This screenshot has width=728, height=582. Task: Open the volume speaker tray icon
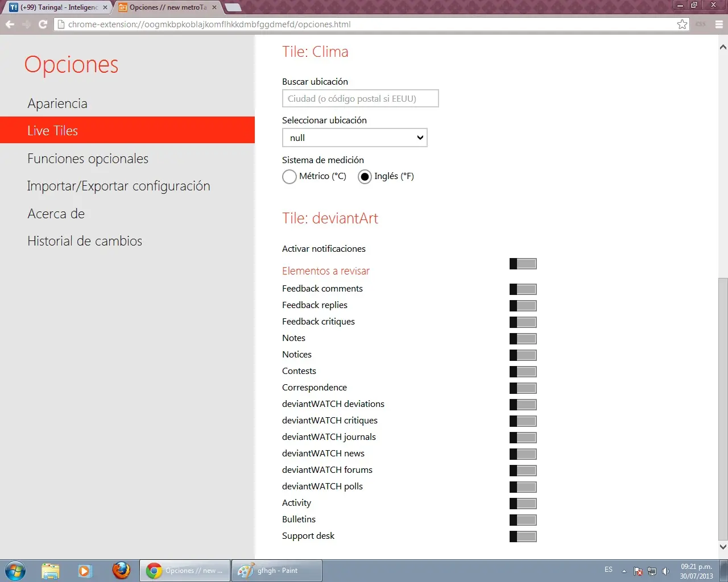(665, 571)
